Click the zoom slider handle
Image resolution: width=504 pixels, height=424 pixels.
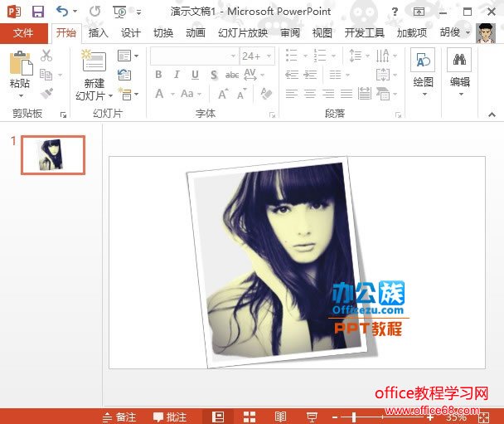354,417
